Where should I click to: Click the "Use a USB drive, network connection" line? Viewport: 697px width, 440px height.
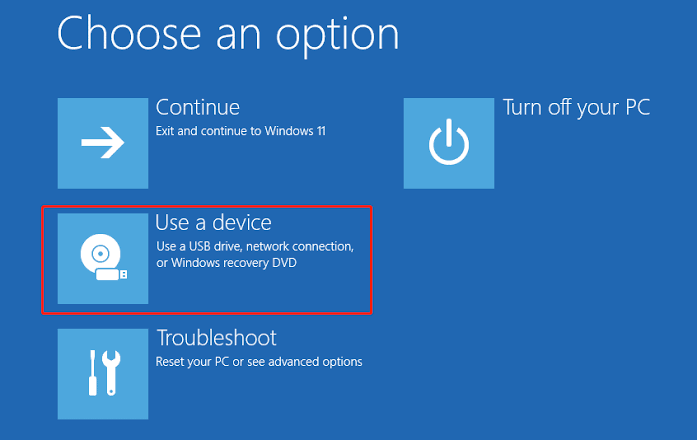tap(256, 246)
